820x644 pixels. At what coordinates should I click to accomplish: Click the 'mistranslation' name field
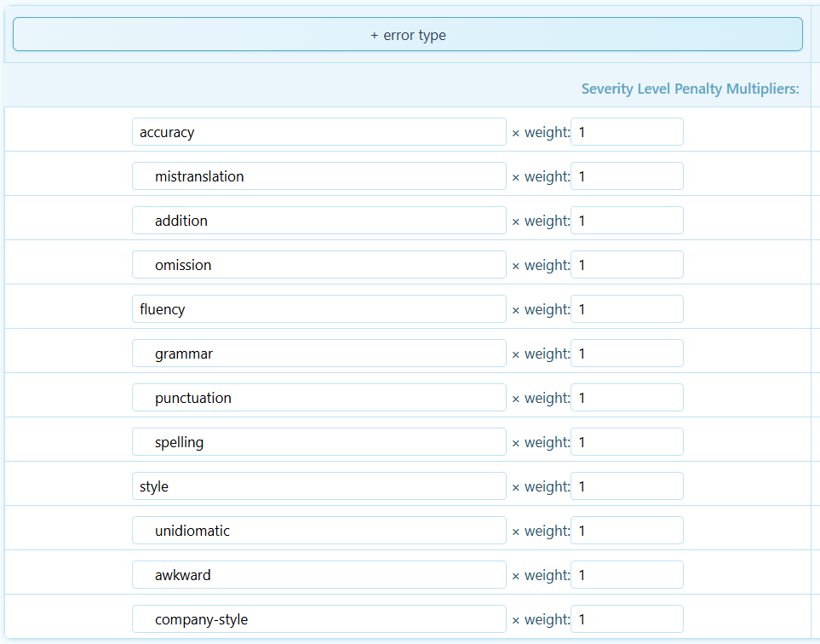[318, 176]
